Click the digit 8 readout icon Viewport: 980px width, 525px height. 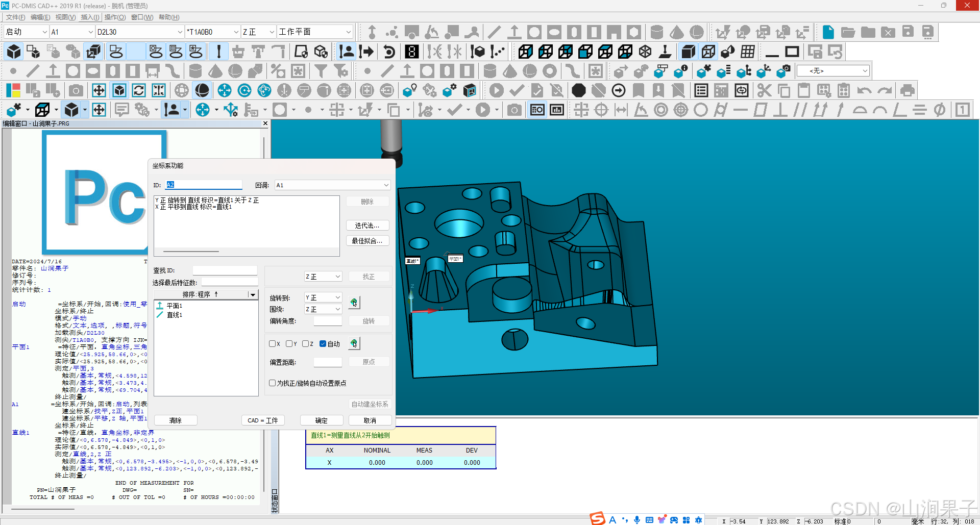[x=412, y=52]
